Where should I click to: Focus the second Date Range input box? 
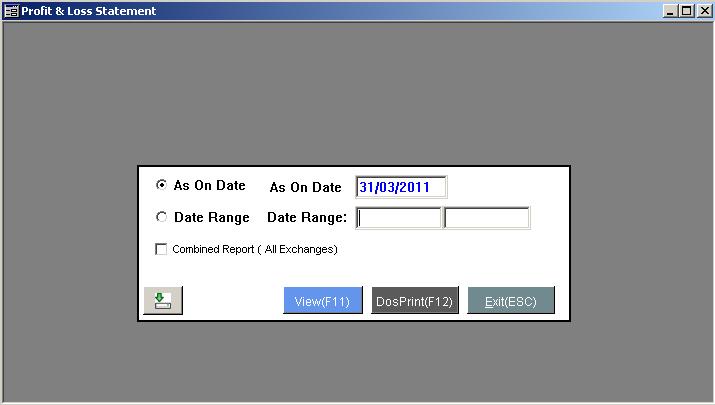pos(486,218)
